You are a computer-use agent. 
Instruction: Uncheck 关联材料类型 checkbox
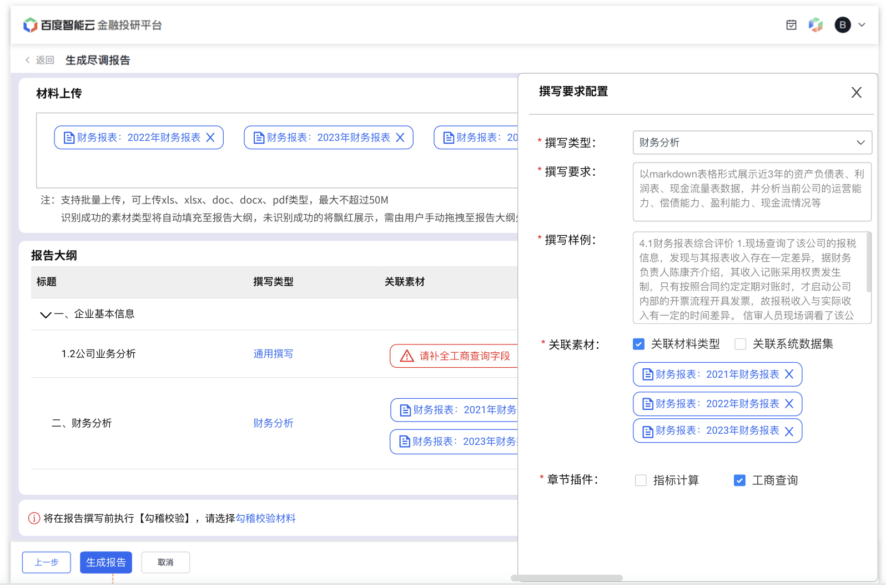[x=639, y=344]
